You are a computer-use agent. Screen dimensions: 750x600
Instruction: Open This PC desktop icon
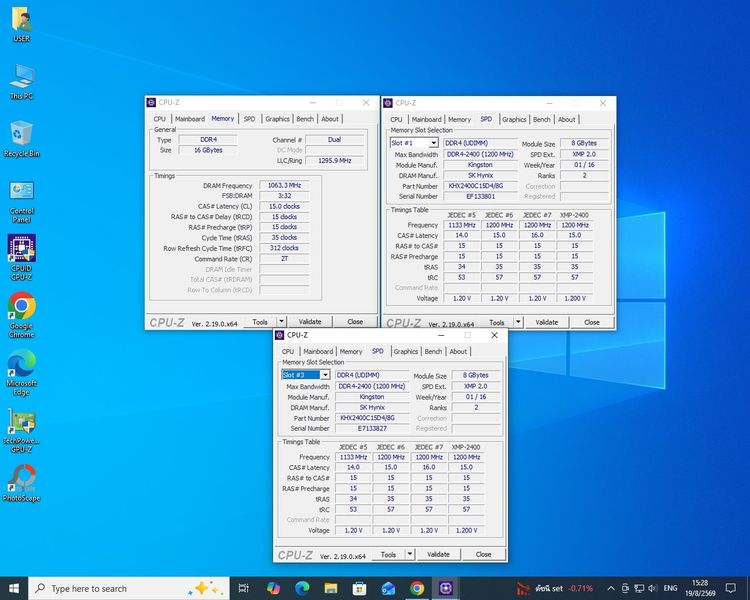point(21,81)
